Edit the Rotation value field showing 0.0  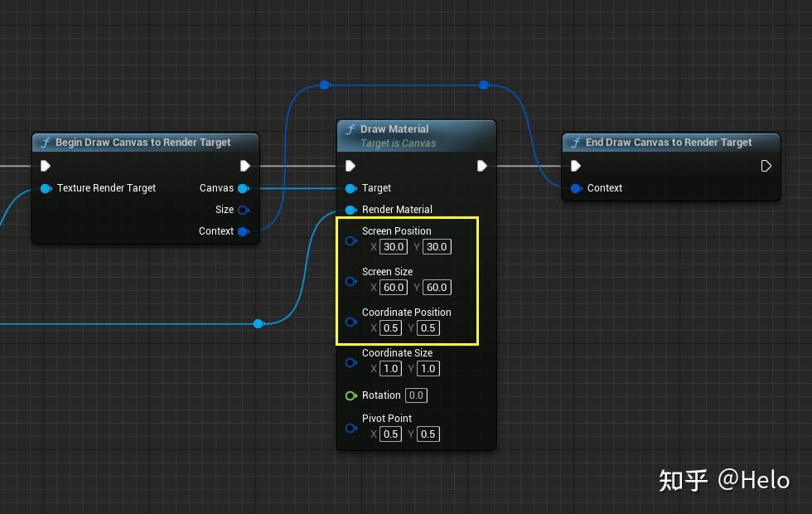coord(416,395)
